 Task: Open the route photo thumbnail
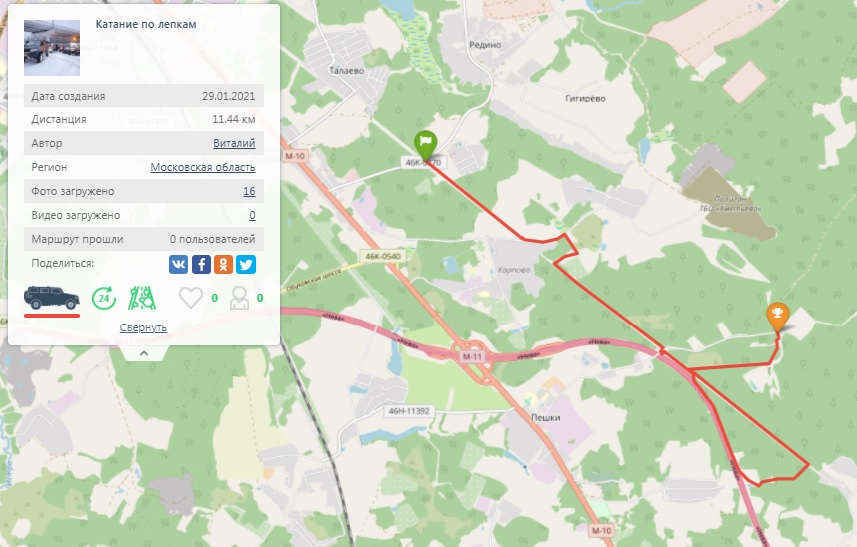(x=52, y=48)
